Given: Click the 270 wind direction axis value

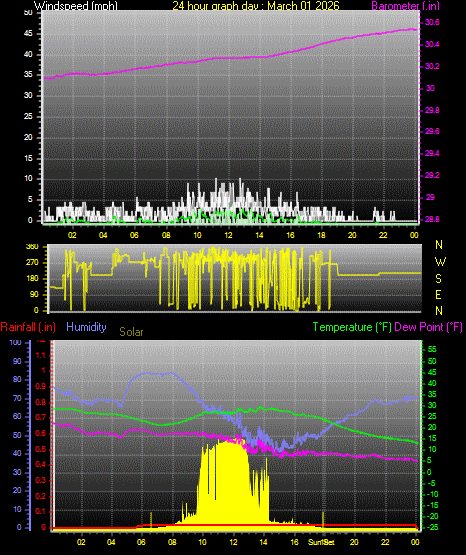Looking at the screenshot, I should (x=32, y=263).
